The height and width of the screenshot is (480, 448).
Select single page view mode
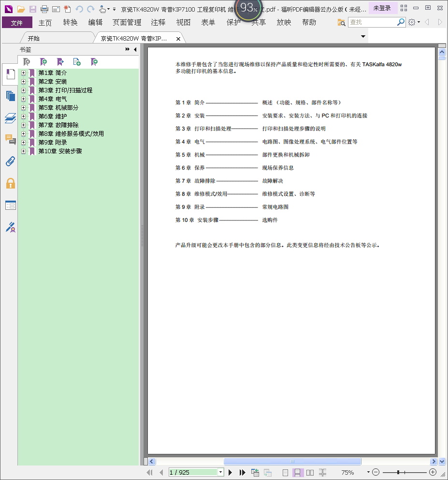pos(285,472)
